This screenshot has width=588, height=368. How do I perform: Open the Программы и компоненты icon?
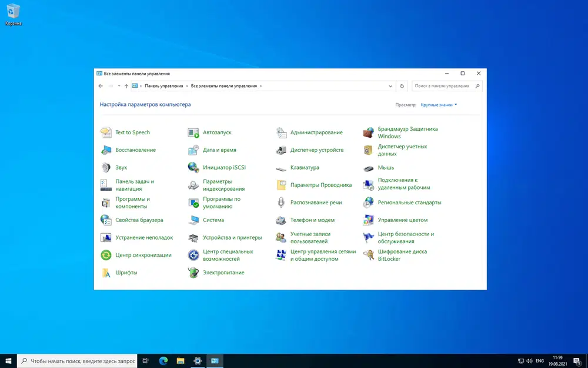(106, 203)
